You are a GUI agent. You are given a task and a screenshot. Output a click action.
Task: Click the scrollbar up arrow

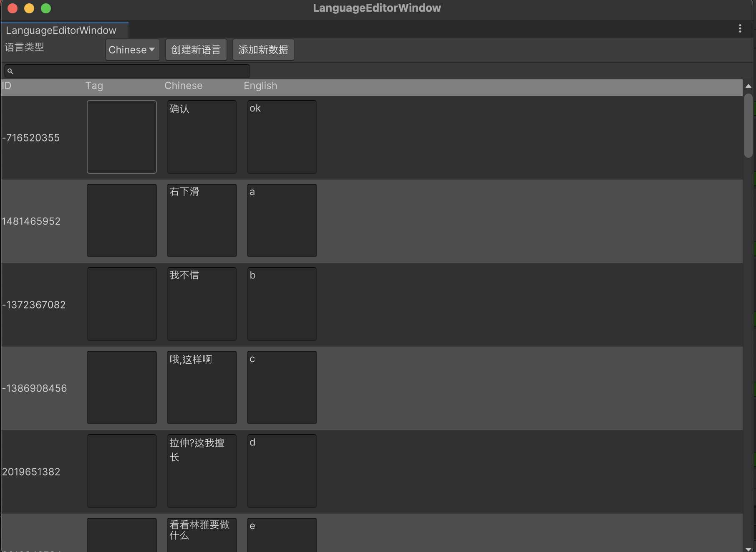coord(748,86)
